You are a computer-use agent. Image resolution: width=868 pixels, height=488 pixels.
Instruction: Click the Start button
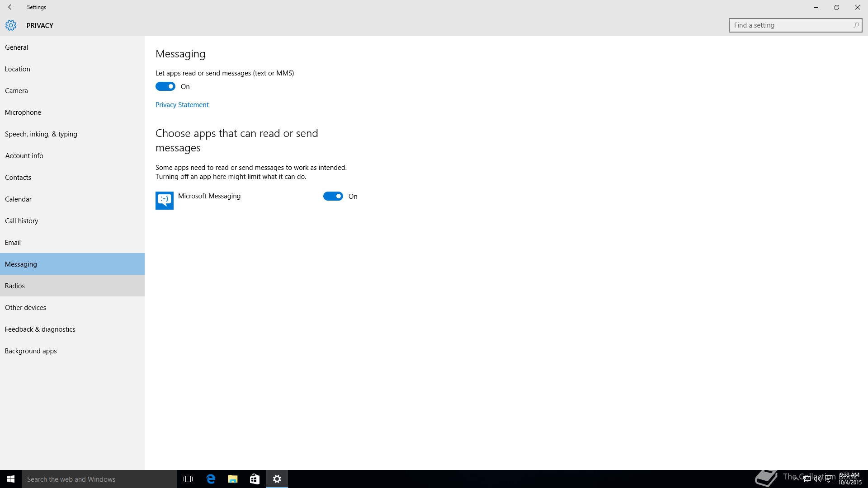tap(11, 479)
